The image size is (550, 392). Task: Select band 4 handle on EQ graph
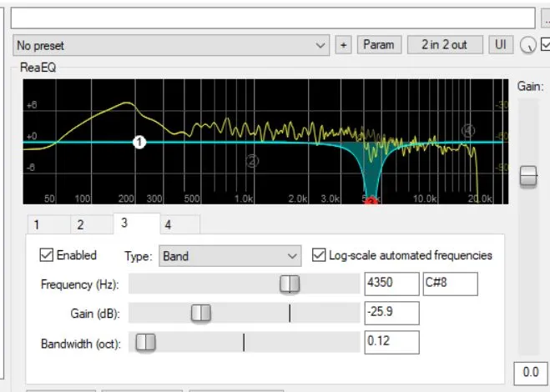(468, 130)
